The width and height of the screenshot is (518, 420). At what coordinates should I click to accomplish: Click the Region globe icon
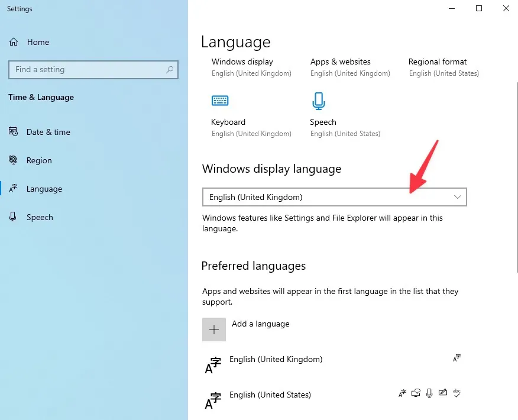pyautogui.click(x=13, y=160)
